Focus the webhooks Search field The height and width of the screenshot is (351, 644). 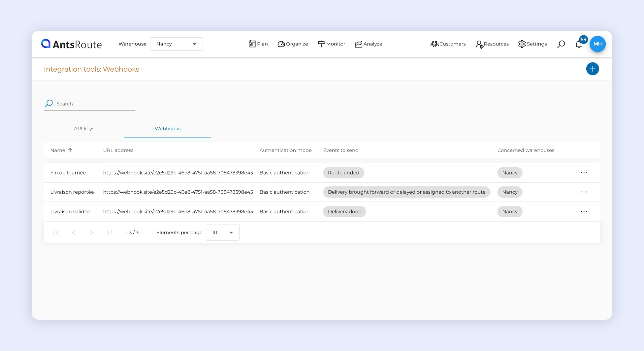pyautogui.click(x=94, y=104)
